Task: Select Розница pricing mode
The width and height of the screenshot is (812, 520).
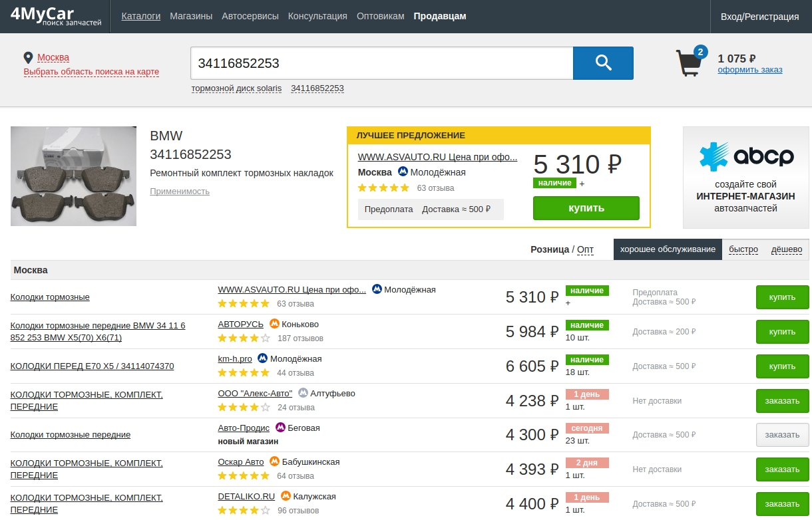Action: click(x=549, y=249)
